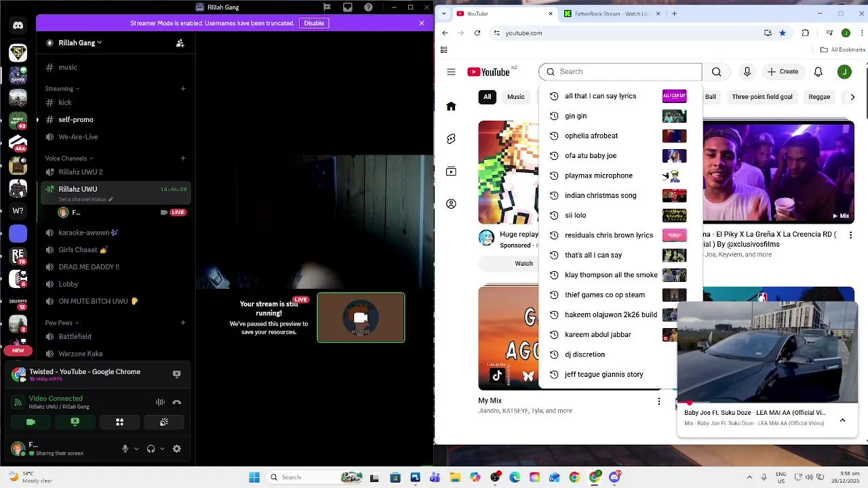Click the paused stream preview camera tile
The width and height of the screenshot is (868, 488).
(x=361, y=317)
